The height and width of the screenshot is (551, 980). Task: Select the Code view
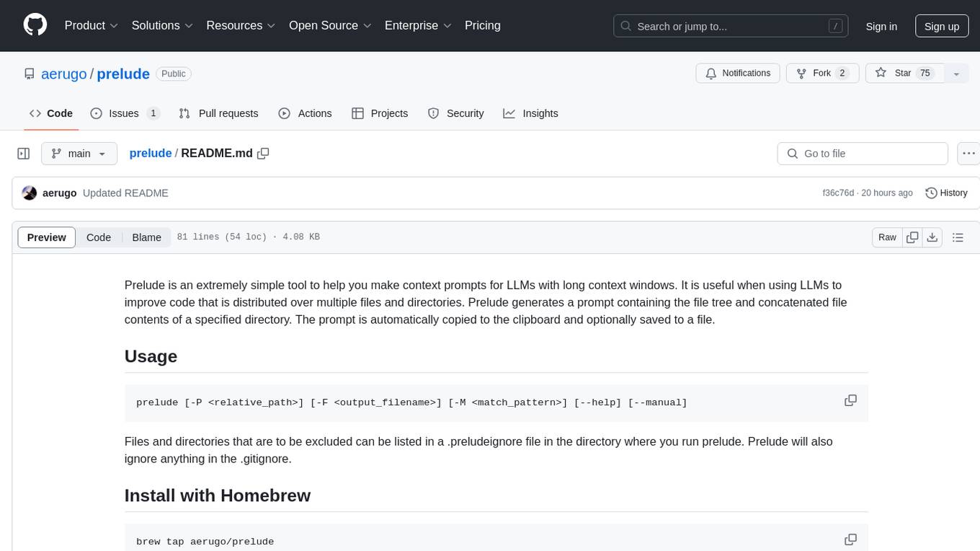[99, 237]
